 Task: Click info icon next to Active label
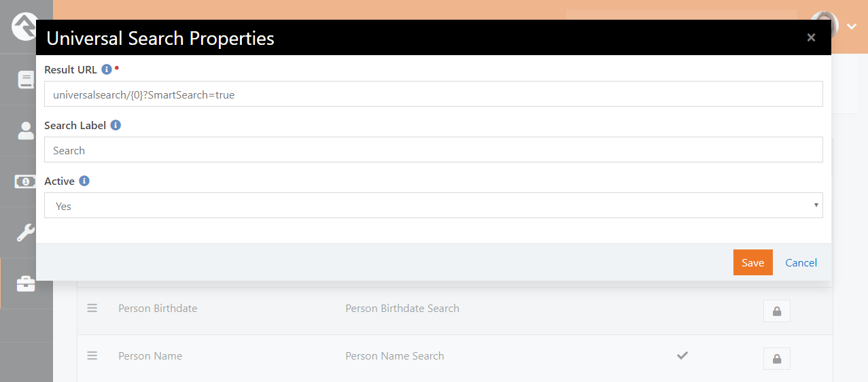[84, 181]
